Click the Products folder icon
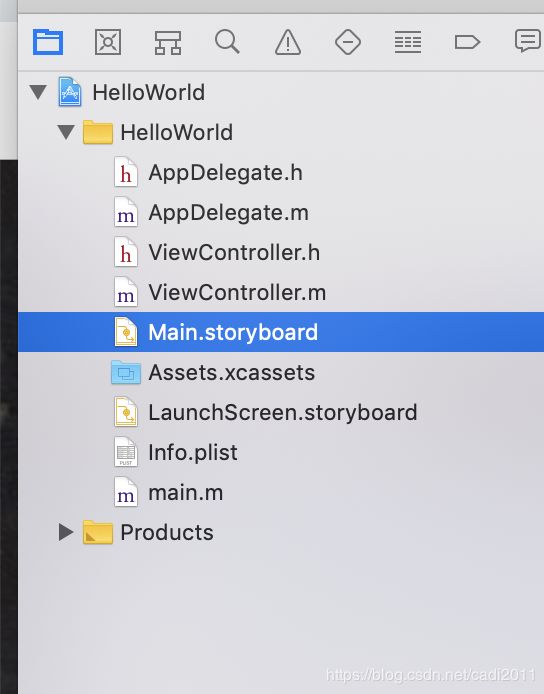The height and width of the screenshot is (694, 544). [97, 532]
